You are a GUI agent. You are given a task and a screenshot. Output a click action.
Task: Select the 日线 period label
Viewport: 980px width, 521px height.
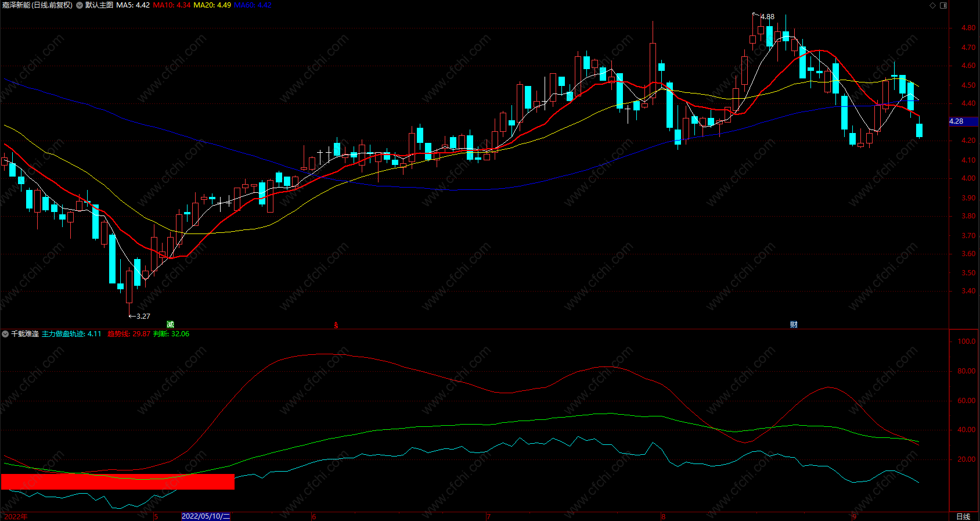963,516
